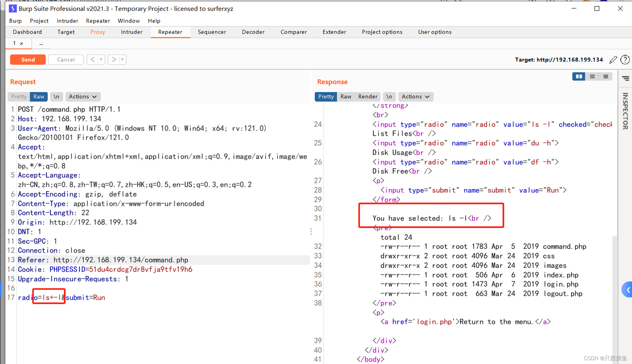Click the Pretty view toggle in Response
Viewport: 632px width, 364px height.
(x=325, y=96)
